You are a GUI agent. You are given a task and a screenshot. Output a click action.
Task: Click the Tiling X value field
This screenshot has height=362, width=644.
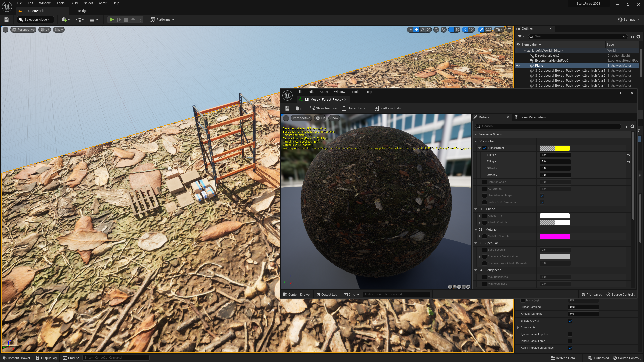555,155
